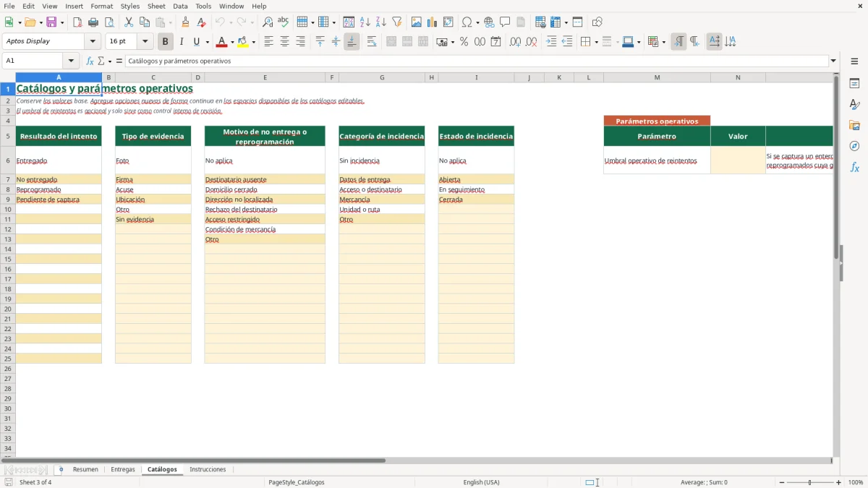This screenshot has height=488, width=868.
Task: Insert Image icon
Action: click(x=417, y=22)
